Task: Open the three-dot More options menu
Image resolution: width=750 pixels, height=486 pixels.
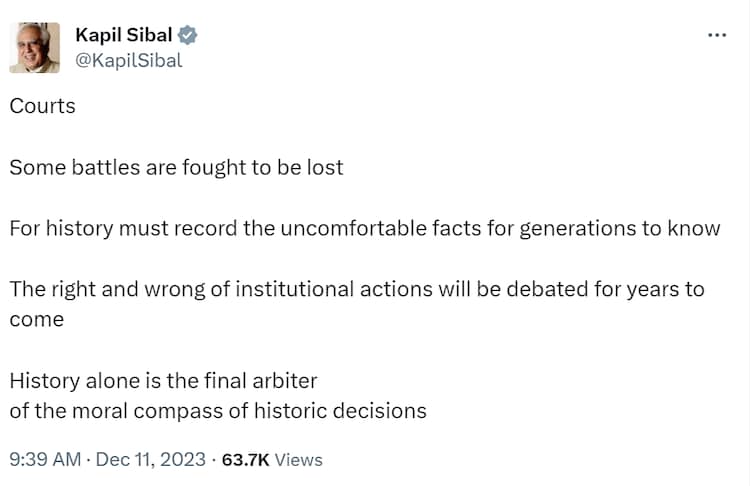Action: (717, 34)
